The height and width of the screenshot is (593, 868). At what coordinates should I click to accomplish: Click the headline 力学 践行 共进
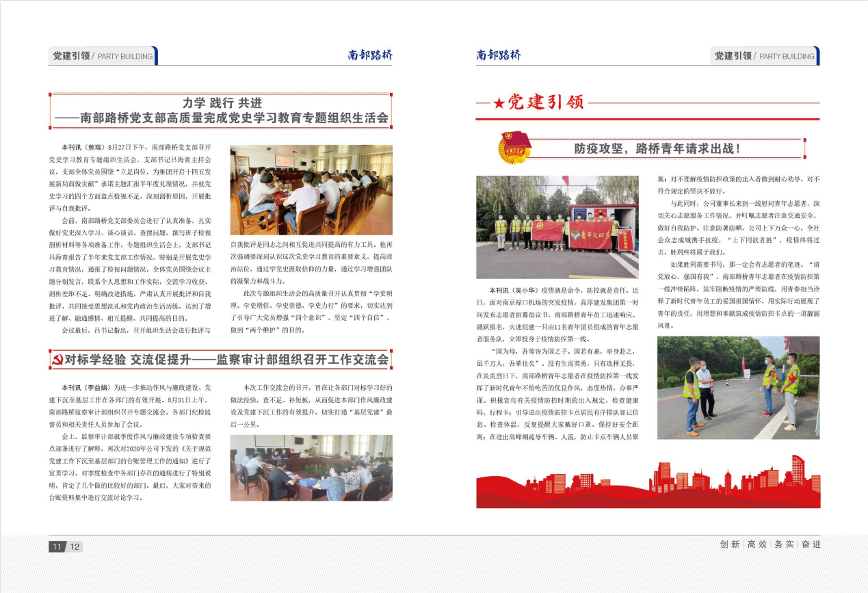[223, 103]
